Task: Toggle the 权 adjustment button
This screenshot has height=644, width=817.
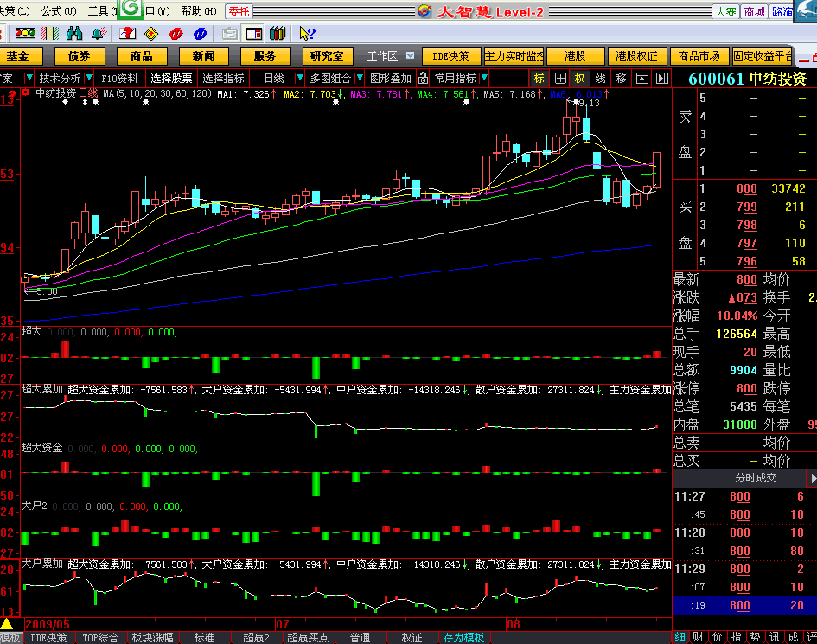Action: pyautogui.click(x=579, y=79)
